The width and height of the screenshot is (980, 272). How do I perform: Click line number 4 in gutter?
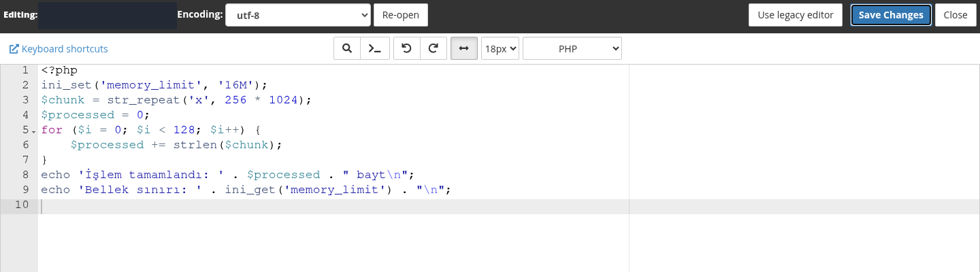point(25,115)
